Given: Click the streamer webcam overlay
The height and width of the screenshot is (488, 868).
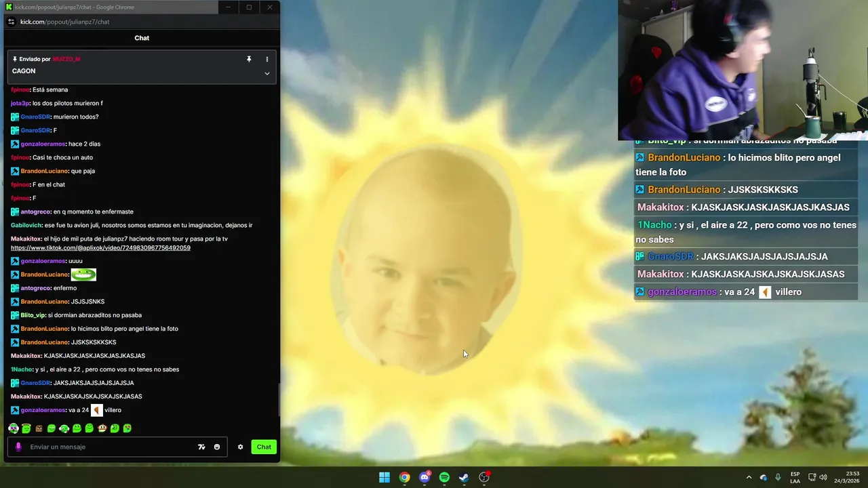Looking at the screenshot, I should click(x=743, y=70).
